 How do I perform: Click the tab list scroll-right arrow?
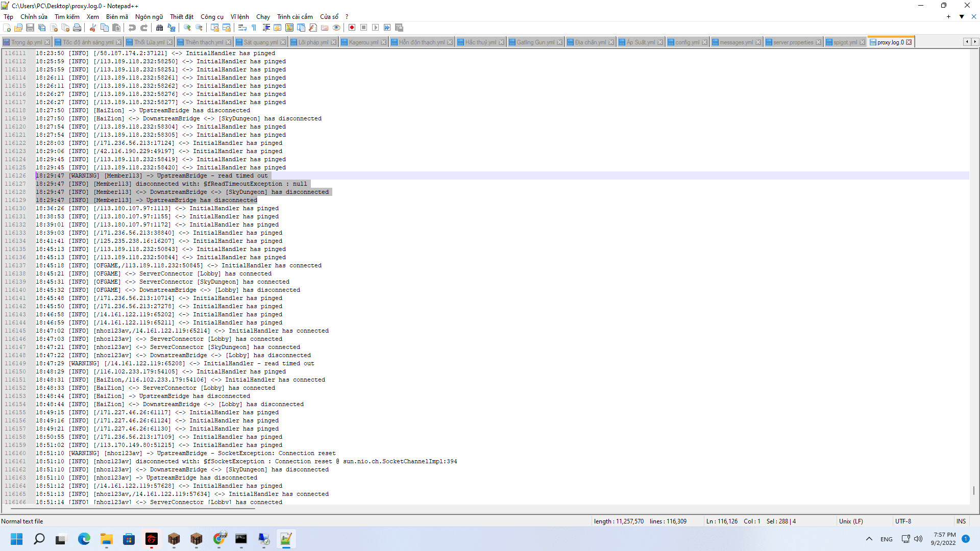(x=975, y=42)
